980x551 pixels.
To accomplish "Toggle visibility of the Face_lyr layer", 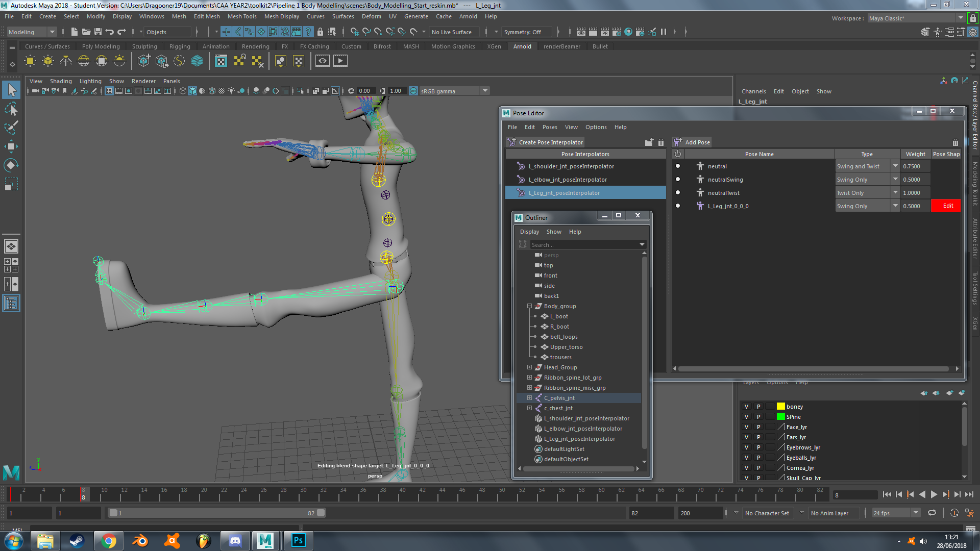I will pos(746,427).
